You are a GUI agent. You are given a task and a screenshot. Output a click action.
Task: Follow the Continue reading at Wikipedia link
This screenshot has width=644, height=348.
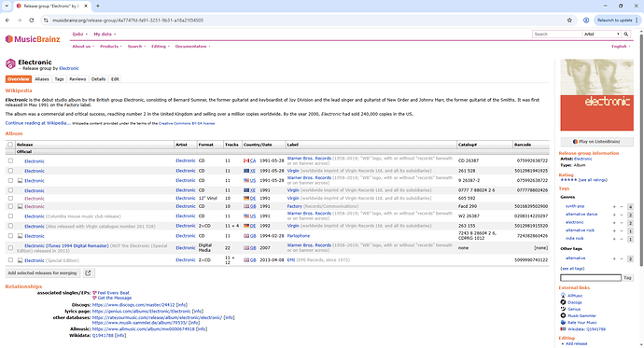pyautogui.click(x=37, y=123)
